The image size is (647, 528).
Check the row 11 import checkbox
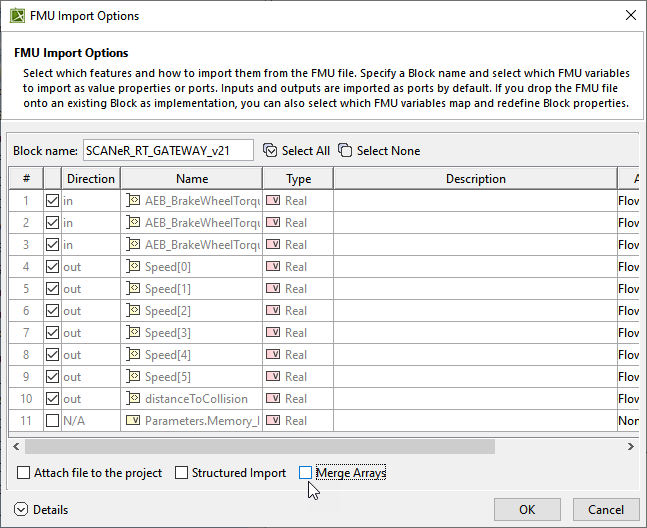point(52,421)
